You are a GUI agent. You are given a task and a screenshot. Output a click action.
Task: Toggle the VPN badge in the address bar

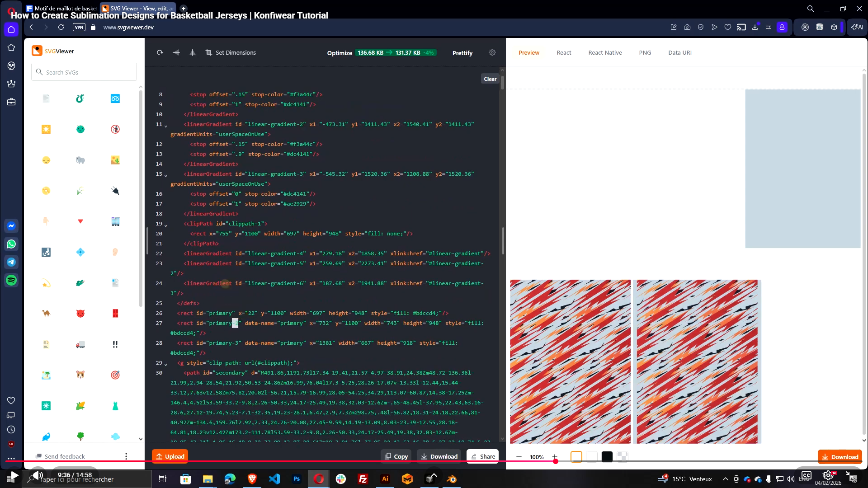click(x=79, y=27)
